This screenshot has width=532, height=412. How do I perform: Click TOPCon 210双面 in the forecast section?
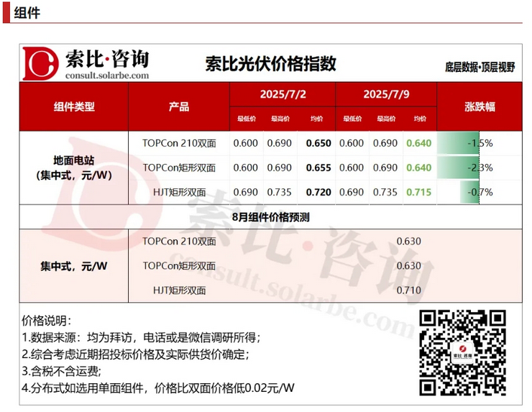click(179, 242)
